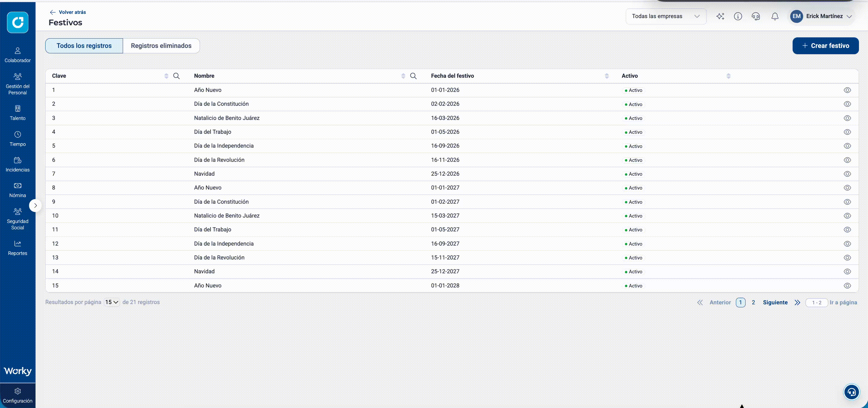This screenshot has height=408, width=868.
Task: Select page 1 in pagination
Action: tap(740, 302)
